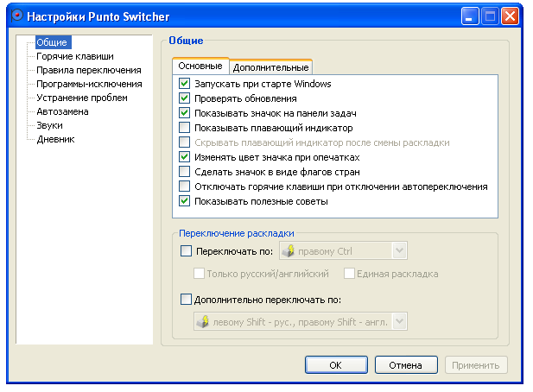The height and width of the screenshot is (392, 533).
Task: Toggle Проверять обновления checkbox
Action: [184, 98]
